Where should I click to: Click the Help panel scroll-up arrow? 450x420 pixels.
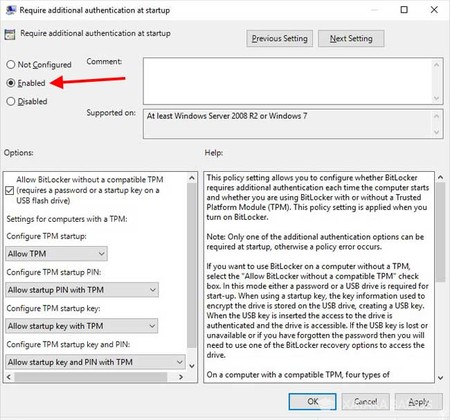(440, 177)
